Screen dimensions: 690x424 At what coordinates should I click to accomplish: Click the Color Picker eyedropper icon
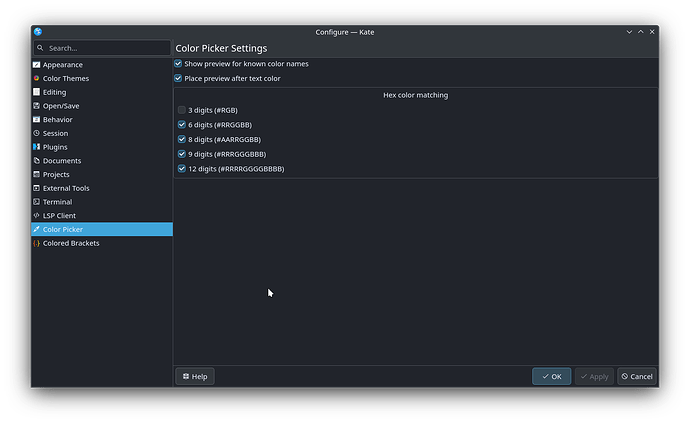tap(37, 229)
